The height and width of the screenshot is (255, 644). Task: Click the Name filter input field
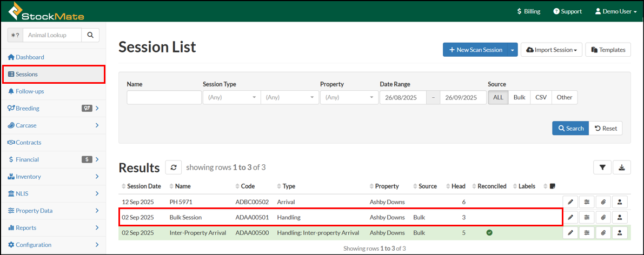(164, 98)
